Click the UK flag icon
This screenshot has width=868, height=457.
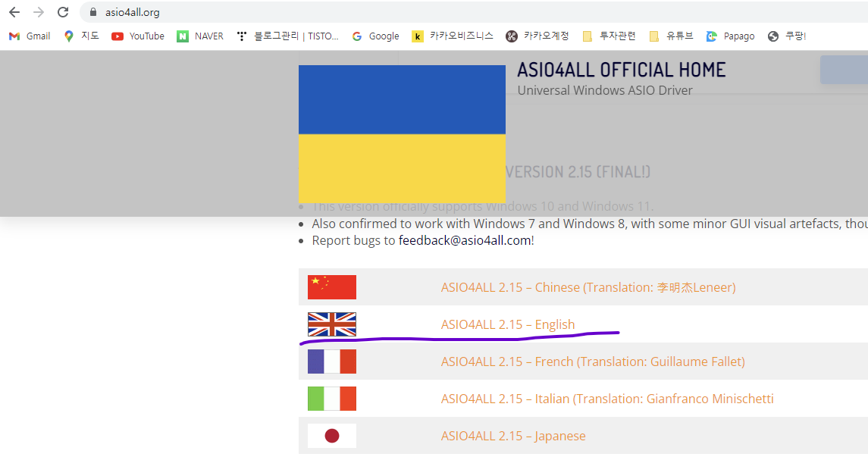coord(332,324)
